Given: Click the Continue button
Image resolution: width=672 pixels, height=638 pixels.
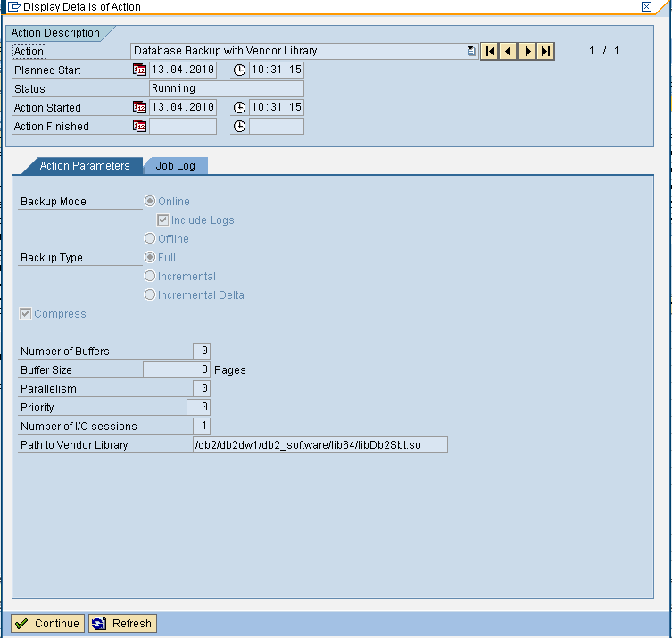Looking at the screenshot, I should tap(47, 623).
